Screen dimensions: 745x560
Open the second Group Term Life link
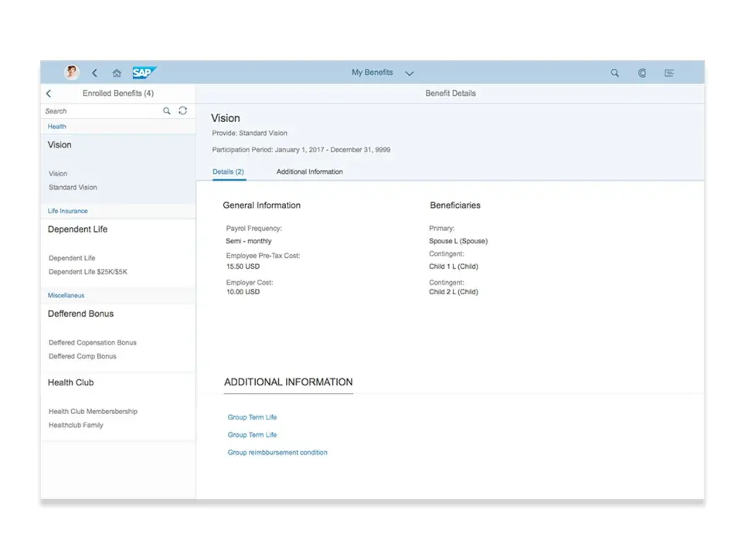pyautogui.click(x=252, y=435)
